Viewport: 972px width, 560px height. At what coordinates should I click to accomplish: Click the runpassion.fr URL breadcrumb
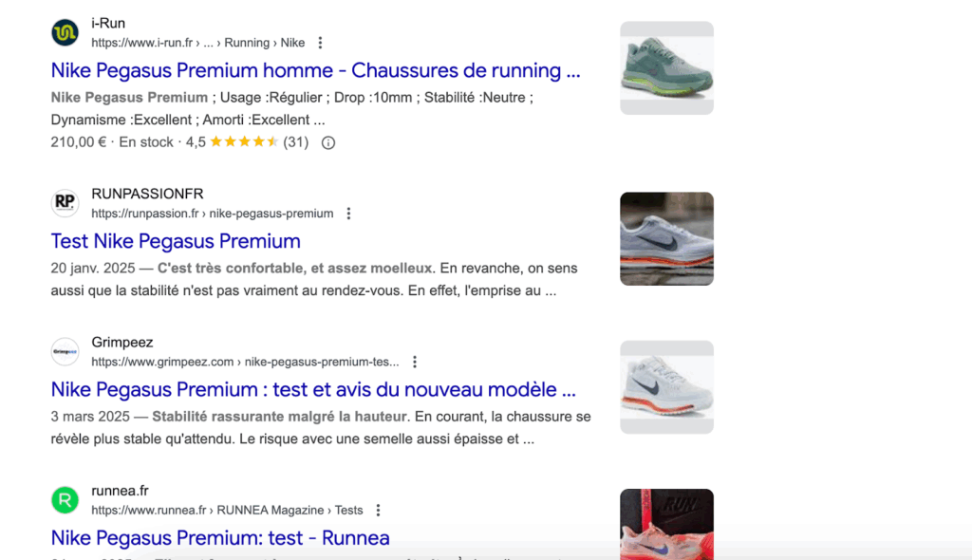pos(212,214)
